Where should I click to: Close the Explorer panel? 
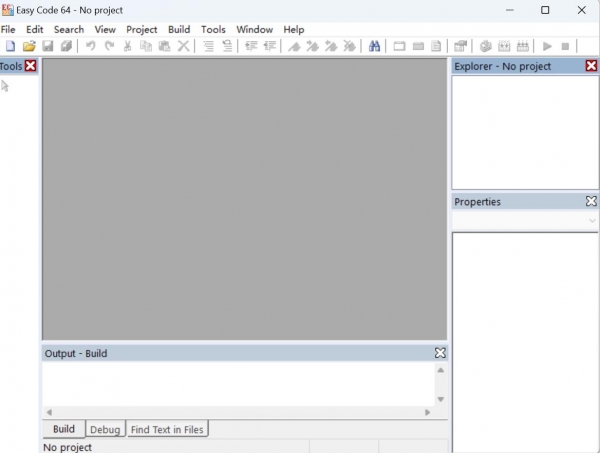click(591, 66)
